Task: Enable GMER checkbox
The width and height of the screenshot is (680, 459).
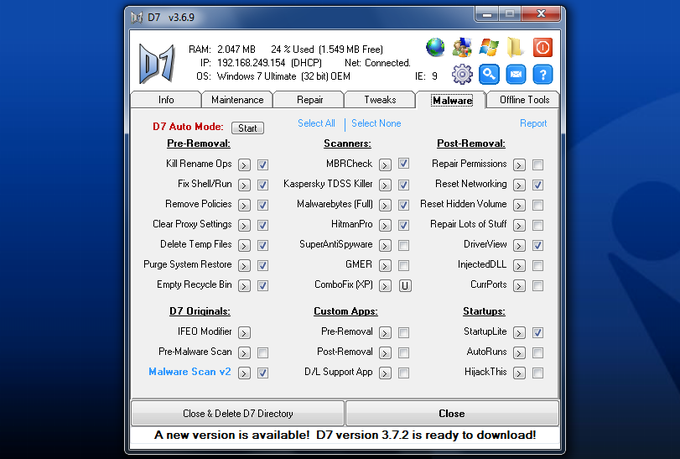Action: [x=404, y=266]
